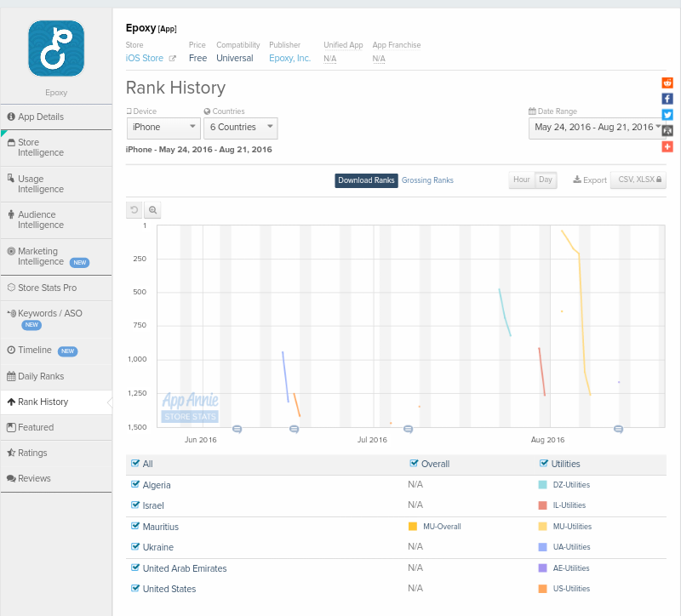
Task: Switch to the Grossing Ranks tab
Action: (427, 180)
